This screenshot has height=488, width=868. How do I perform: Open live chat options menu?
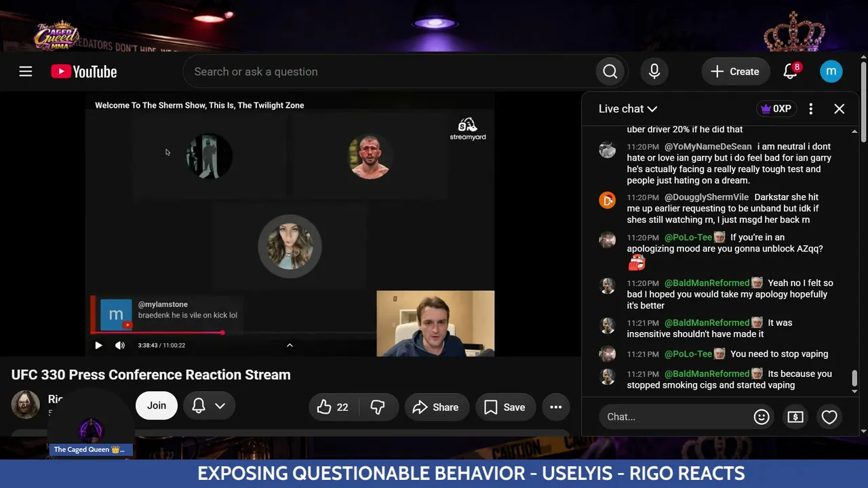[811, 108]
